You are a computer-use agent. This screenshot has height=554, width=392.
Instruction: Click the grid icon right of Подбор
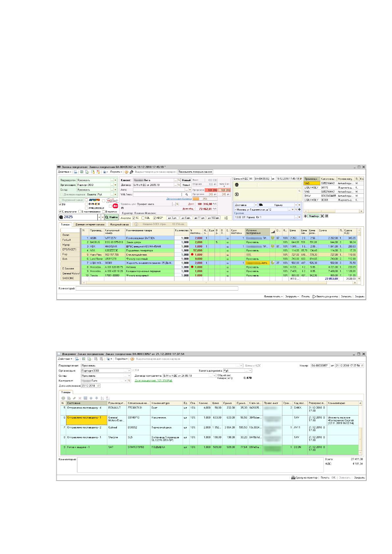pyautogui.click(x=327, y=216)
